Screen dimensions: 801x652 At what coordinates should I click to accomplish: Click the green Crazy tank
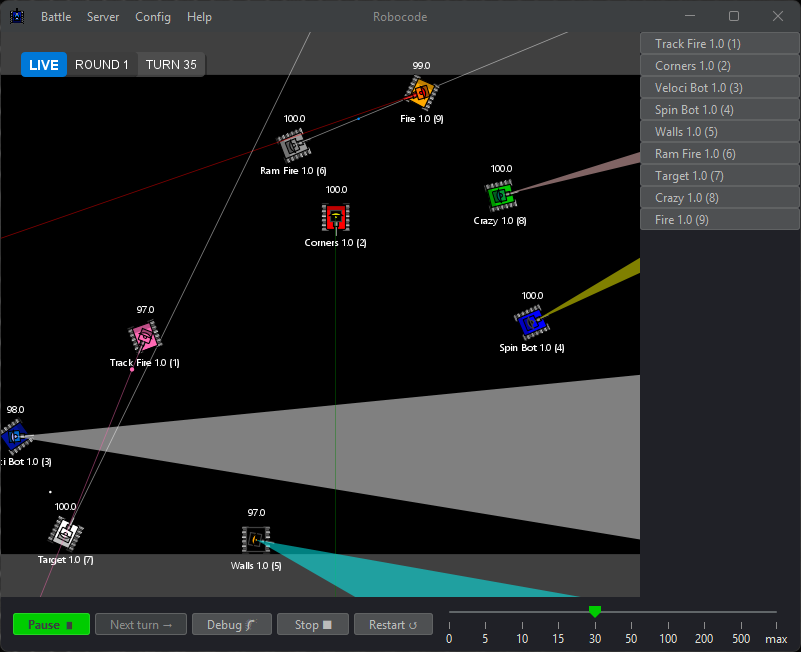501,196
